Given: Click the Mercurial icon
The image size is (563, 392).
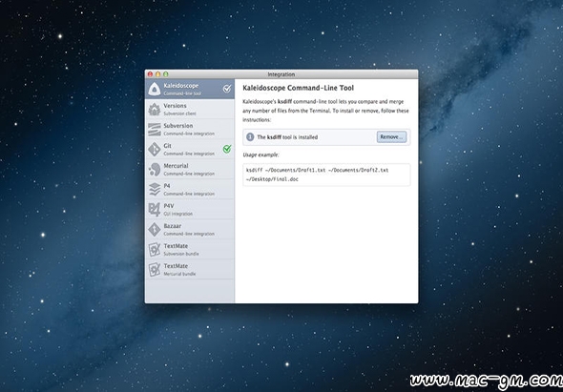Looking at the screenshot, I should pos(155,170).
